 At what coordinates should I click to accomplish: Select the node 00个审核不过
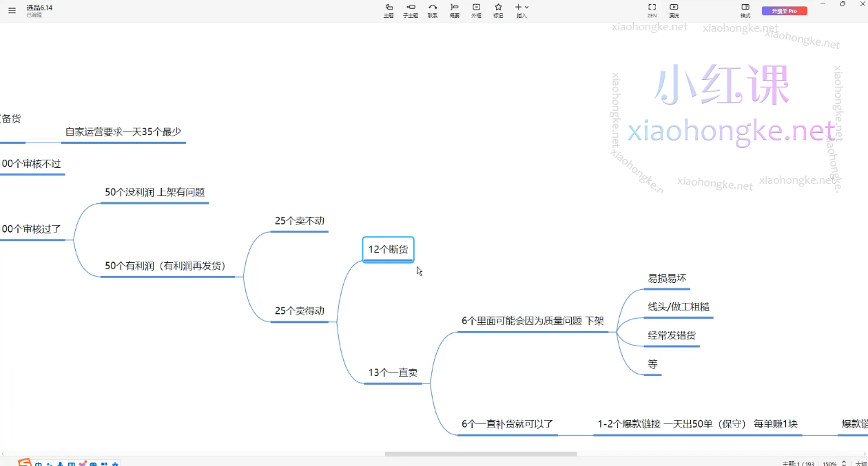31,164
